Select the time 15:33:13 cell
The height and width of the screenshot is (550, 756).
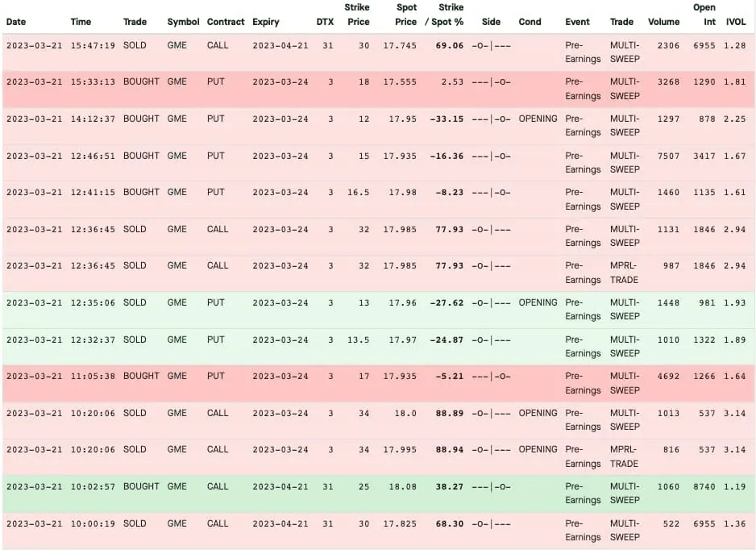tap(93, 82)
